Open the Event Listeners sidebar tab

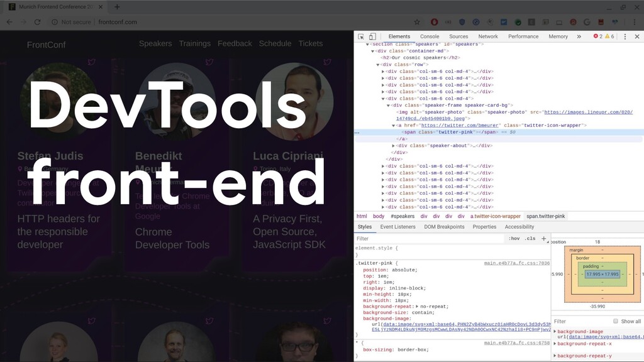[x=397, y=227]
